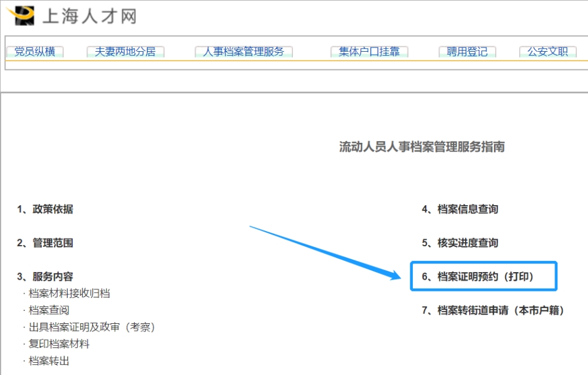Screen dimensions: 588x375
Task: Select 档案材料接收归档 sub-item
Action: click(x=69, y=293)
